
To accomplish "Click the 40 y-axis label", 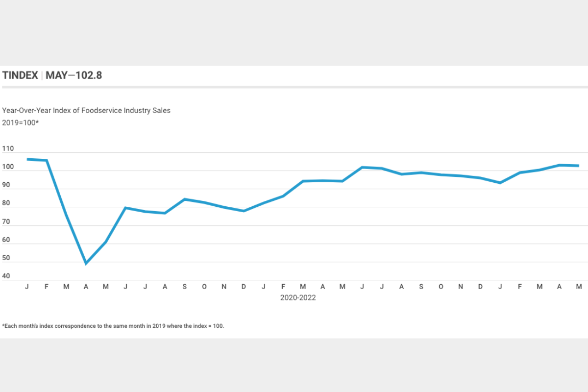I will pyautogui.click(x=6, y=276).
